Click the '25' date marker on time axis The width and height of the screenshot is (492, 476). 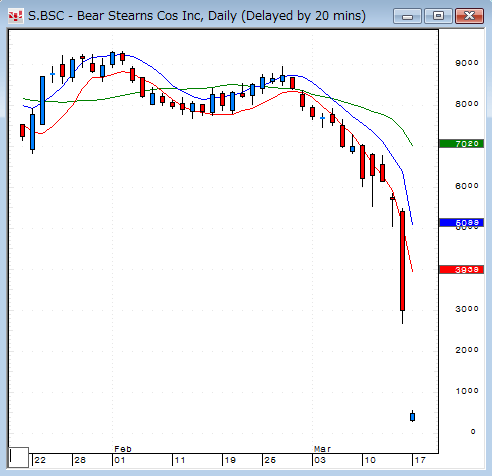[270, 460]
